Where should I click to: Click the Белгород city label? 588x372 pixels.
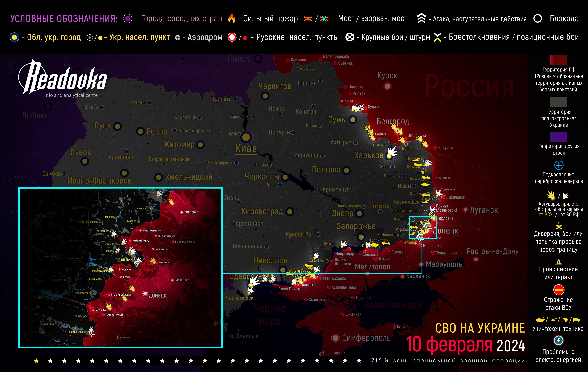pyautogui.click(x=393, y=121)
